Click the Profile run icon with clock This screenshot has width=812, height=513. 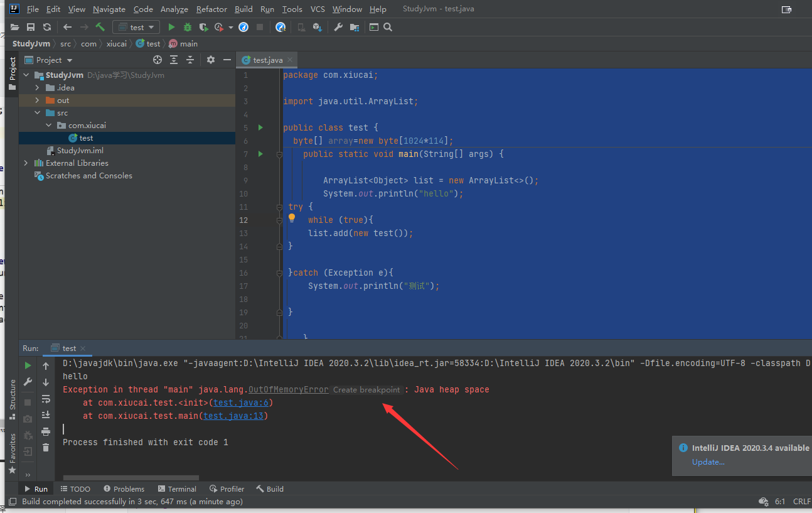pyautogui.click(x=219, y=27)
